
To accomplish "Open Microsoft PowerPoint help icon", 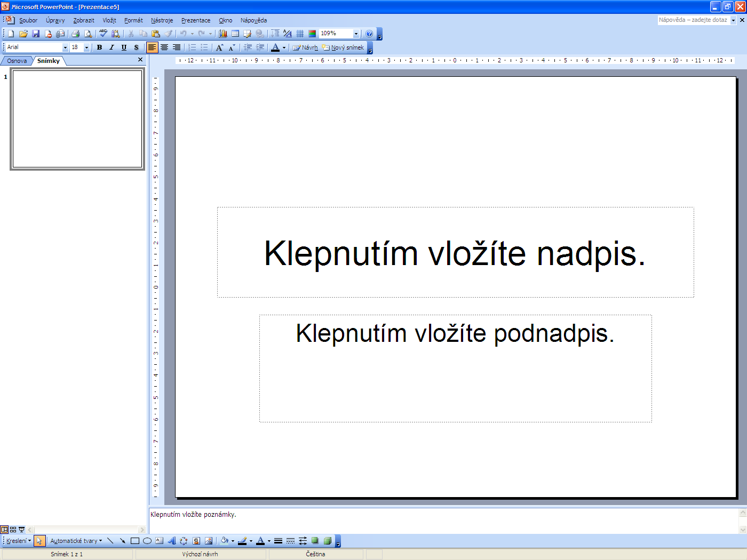I will [369, 34].
